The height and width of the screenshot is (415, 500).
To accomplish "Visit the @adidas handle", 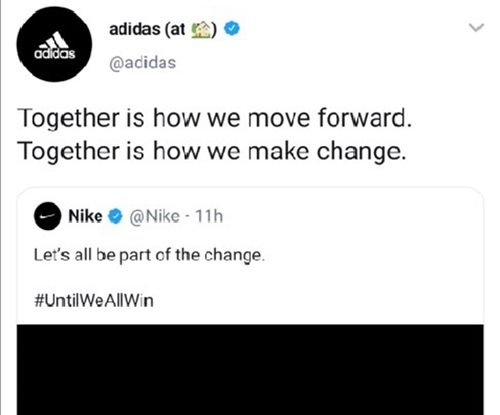I will (142, 63).
